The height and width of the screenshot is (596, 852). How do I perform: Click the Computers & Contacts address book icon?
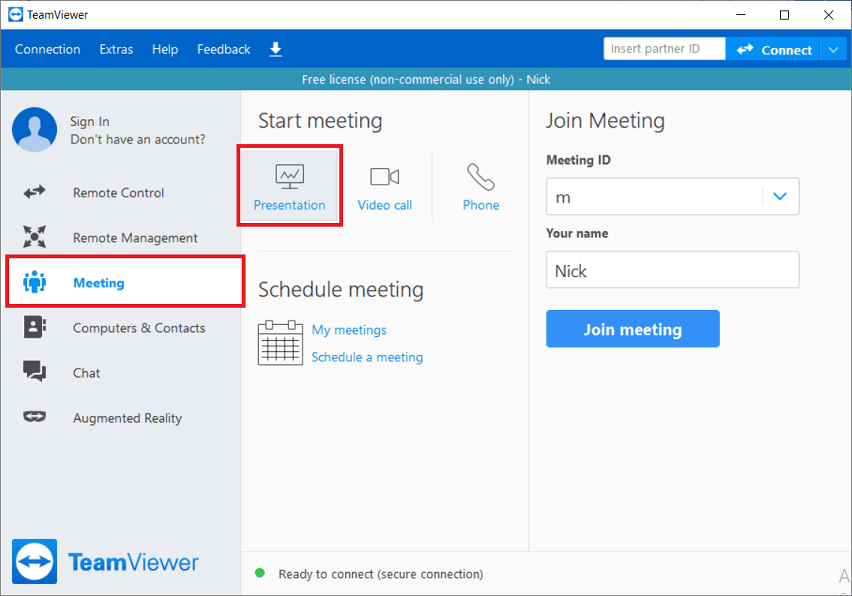point(34,327)
